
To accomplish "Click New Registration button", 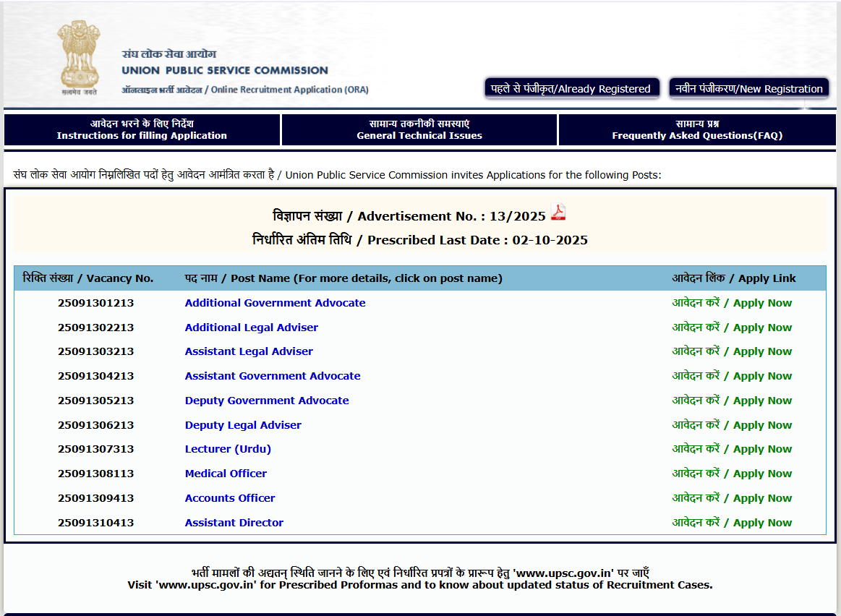I will pyautogui.click(x=748, y=88).
